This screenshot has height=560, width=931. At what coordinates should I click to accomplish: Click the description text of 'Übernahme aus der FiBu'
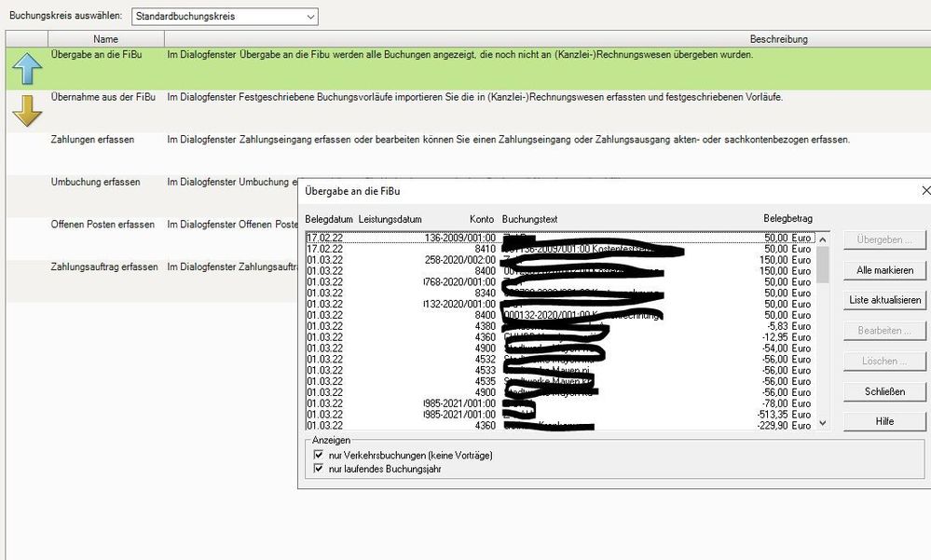475,97
